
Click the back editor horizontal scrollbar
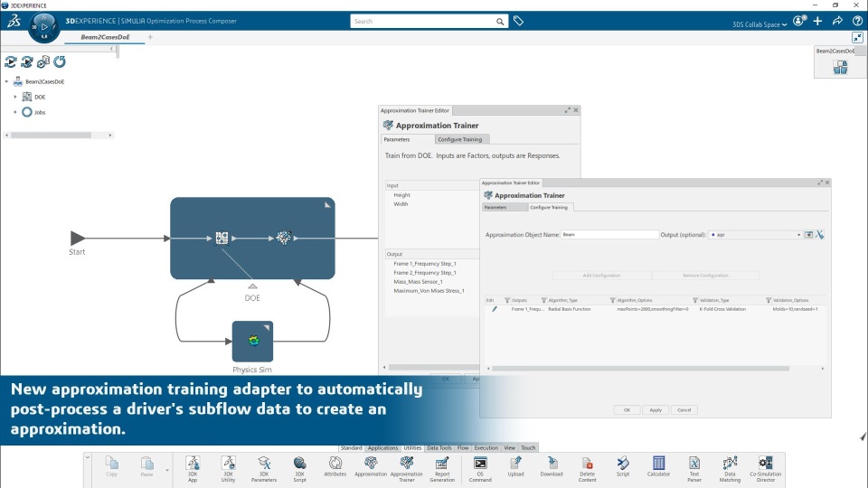433,368
